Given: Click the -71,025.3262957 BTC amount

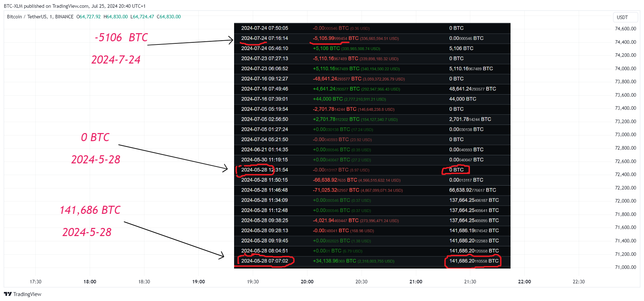Looking at the screenshot, I should coord(336,190).
